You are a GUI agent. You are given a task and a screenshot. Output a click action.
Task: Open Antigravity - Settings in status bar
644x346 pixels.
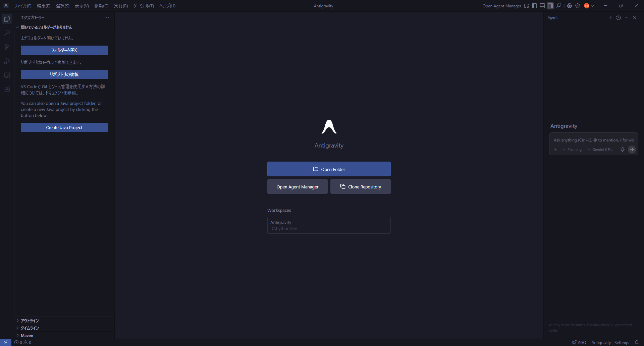610,342
